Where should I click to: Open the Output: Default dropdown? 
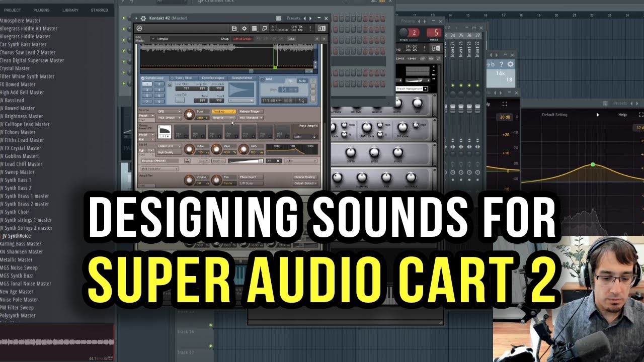(x=305, y=183)
